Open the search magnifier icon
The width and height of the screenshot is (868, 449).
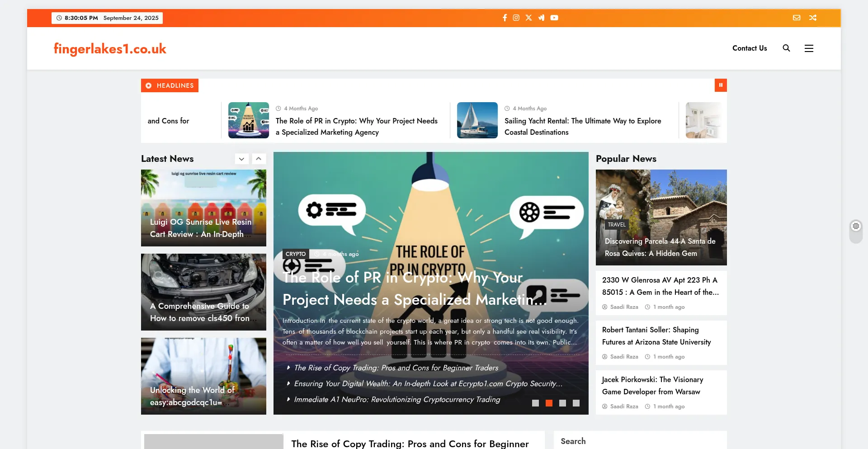click(x=786, y=48)
